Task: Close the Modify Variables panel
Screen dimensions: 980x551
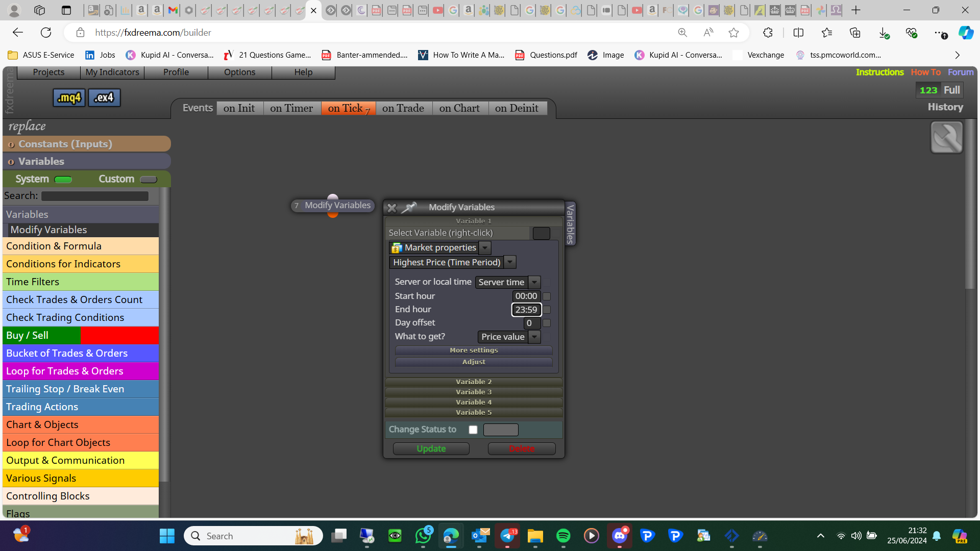Action: 391,208
